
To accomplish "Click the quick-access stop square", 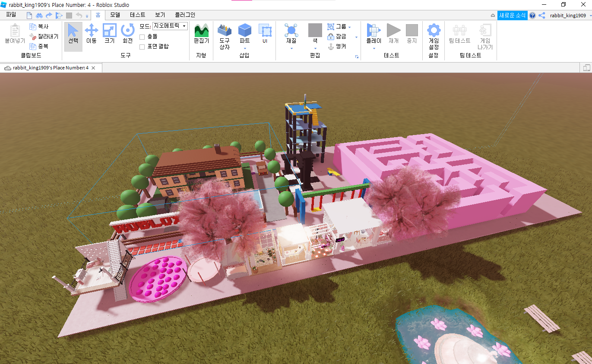I will [x=69, y=15].
